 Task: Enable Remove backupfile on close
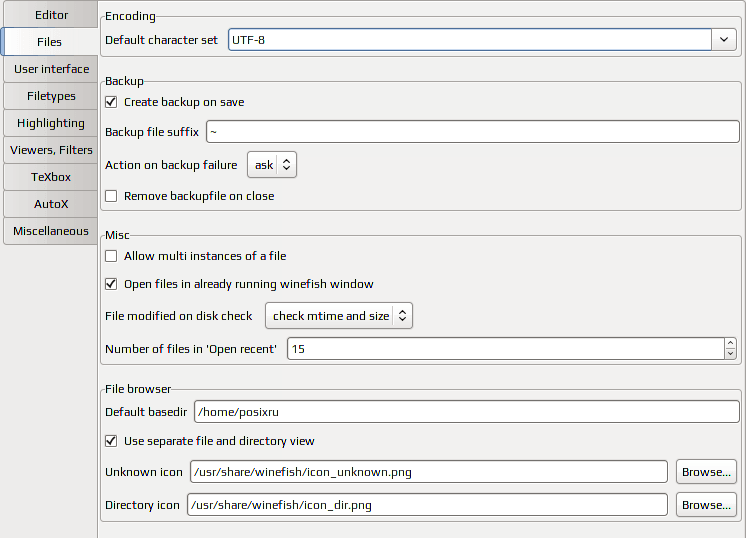[x=111, y=196]
